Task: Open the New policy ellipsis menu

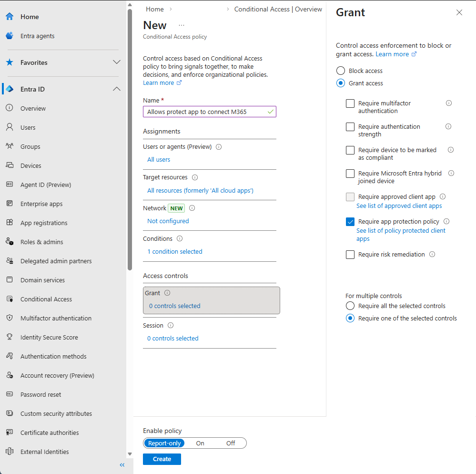Action: coord(182,25)
